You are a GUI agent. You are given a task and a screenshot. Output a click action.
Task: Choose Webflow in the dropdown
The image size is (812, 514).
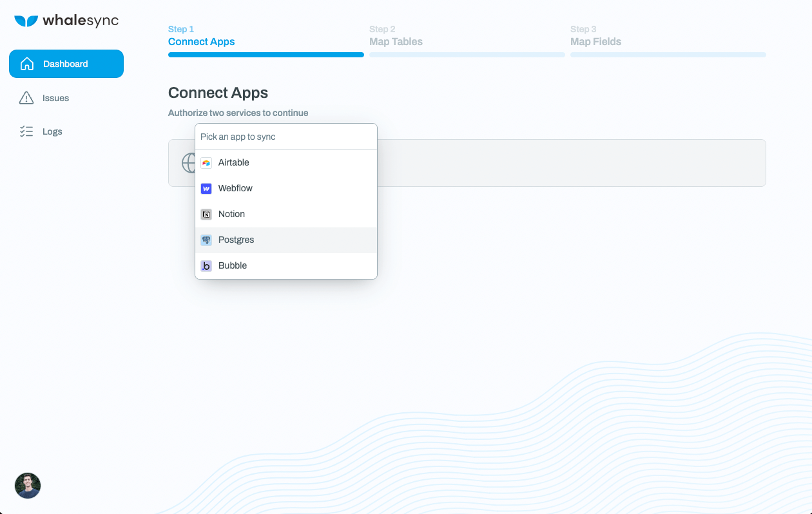tap(286, 189)
